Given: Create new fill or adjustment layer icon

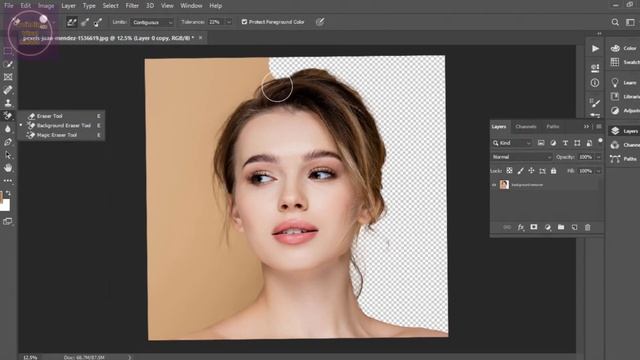Looking at the screenshot, I should coord(547,227).
